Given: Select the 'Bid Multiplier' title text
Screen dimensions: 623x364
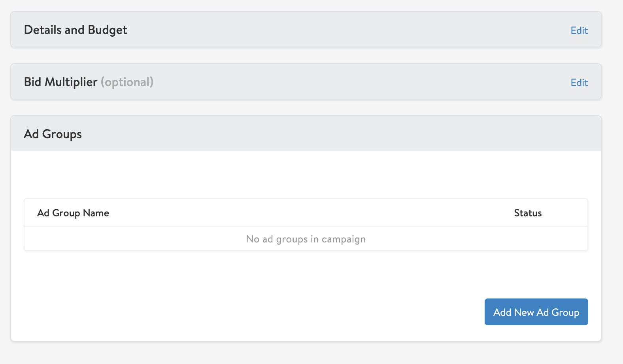Looking at the screenshot, I should point(60,82).
